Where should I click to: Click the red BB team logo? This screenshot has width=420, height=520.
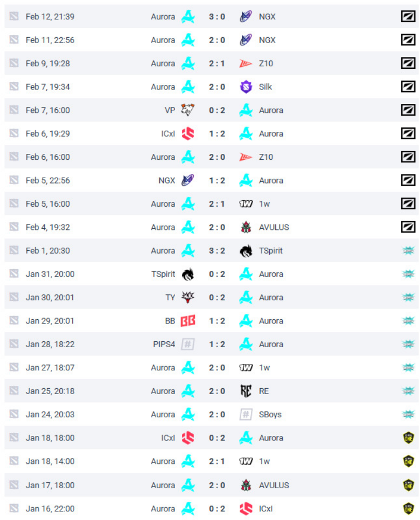(187, 321)
